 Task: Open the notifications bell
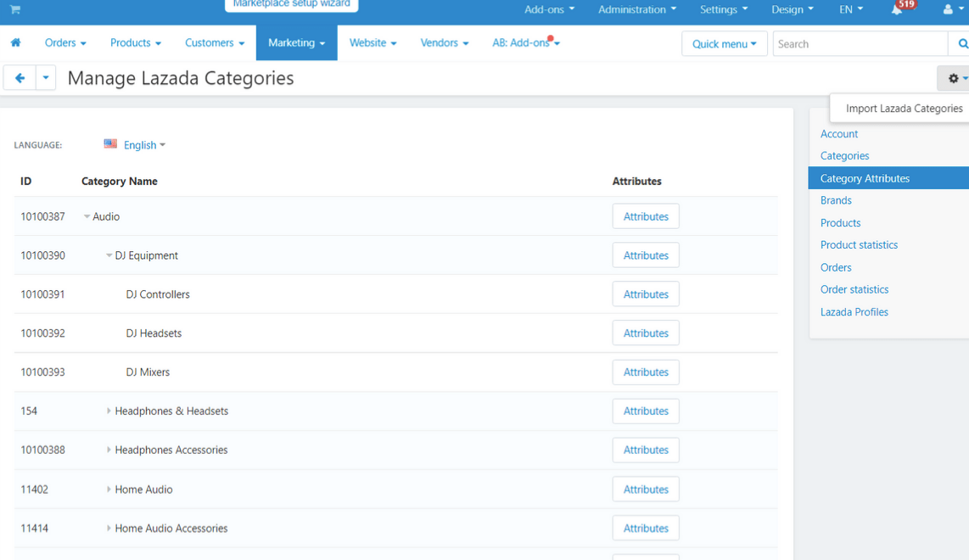(896, 9)
